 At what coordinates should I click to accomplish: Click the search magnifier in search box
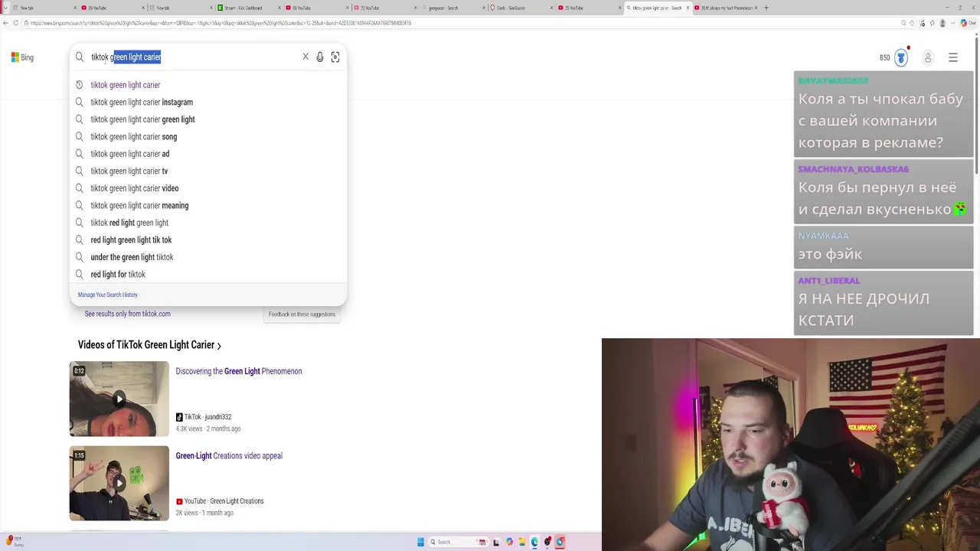(x=80, y=57)
